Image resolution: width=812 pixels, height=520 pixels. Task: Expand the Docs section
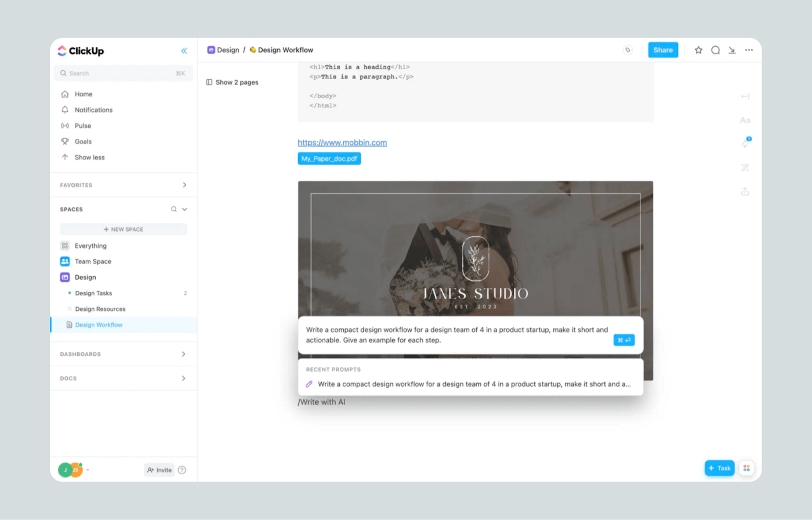tap(184, 378)
